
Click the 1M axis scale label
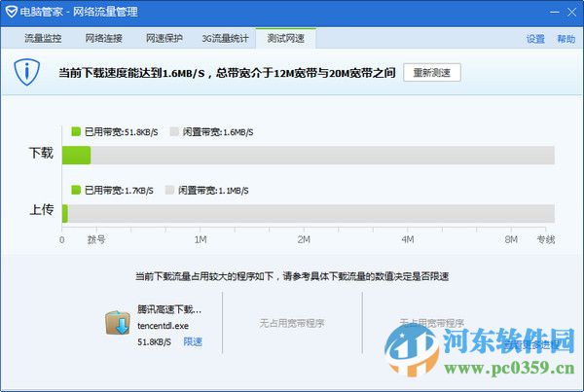pyautogui.click(x=201, y=239)
